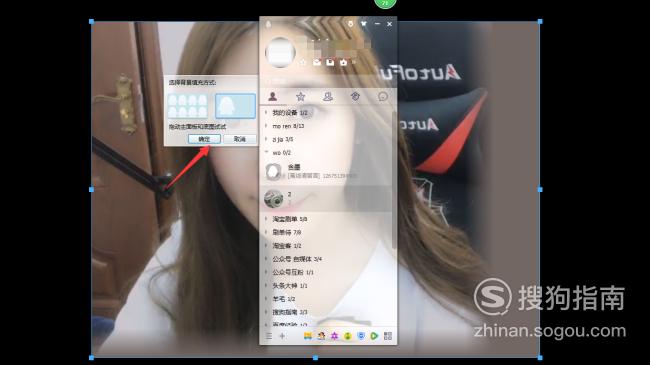Switch to the contacts person tab
The height and width of the screenshot is (365, 650).
coord(273,97)
